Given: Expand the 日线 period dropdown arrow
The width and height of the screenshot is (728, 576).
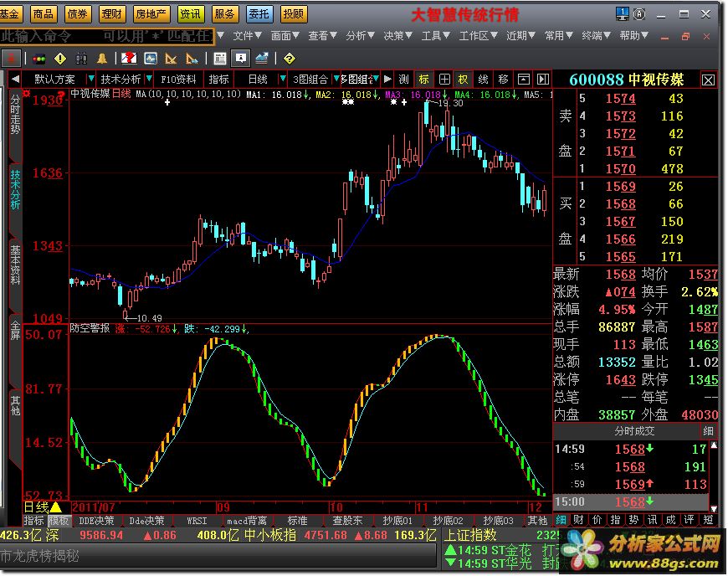Looking at the screenshot, I should pyautogui.click(x=282, y=79).
